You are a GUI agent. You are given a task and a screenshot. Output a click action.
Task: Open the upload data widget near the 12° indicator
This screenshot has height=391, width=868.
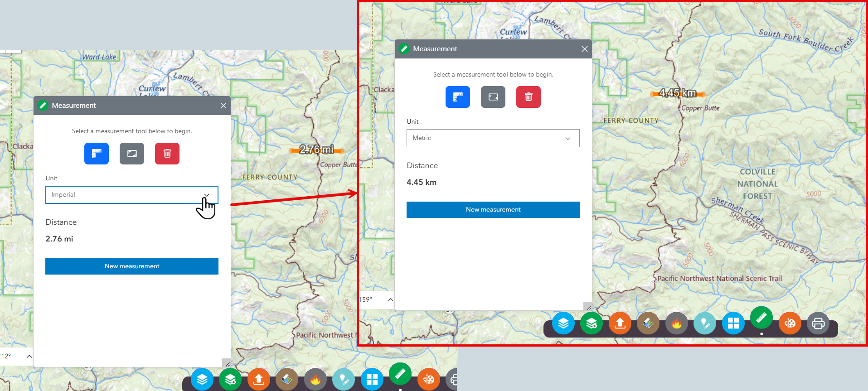(x=259, y=379)
